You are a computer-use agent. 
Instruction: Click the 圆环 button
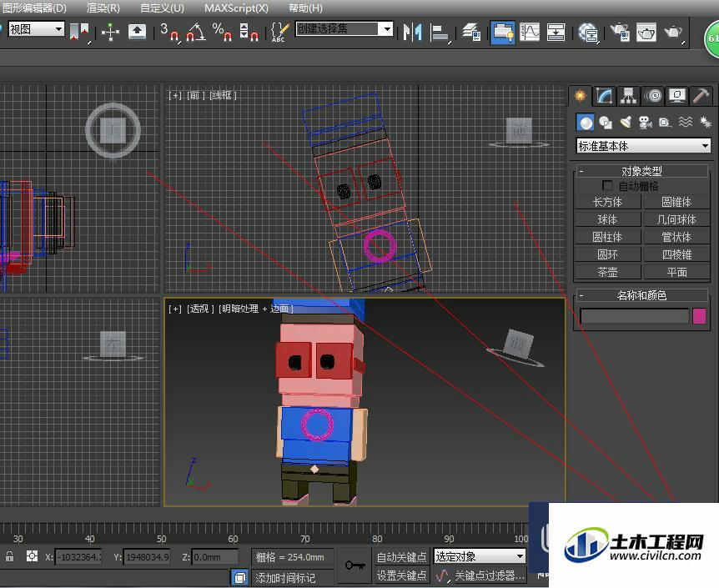pos(607,254)
